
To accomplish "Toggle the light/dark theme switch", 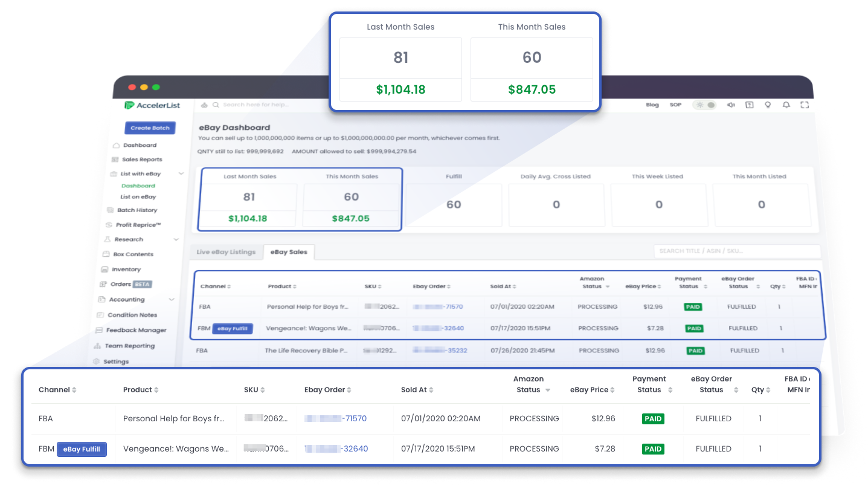I will [705, 105].
